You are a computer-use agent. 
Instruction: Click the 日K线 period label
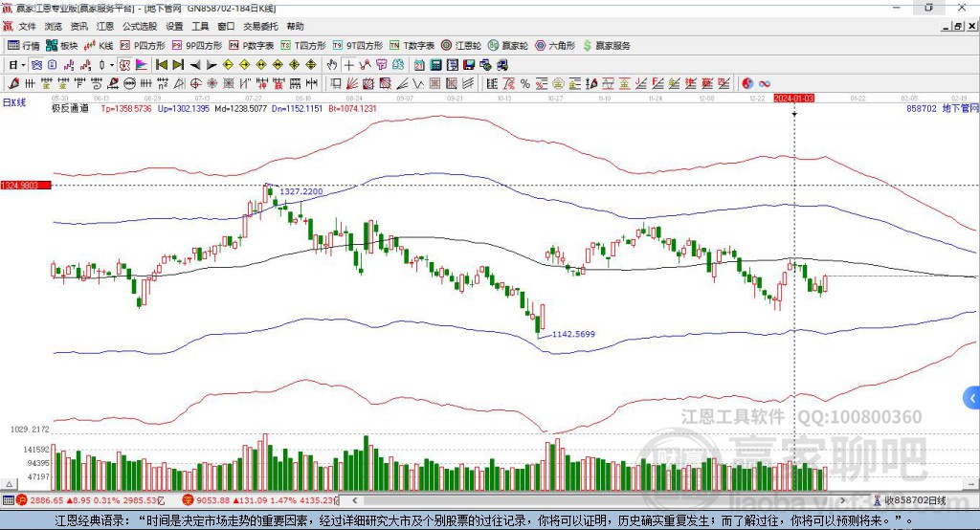(x=14, y=102)
